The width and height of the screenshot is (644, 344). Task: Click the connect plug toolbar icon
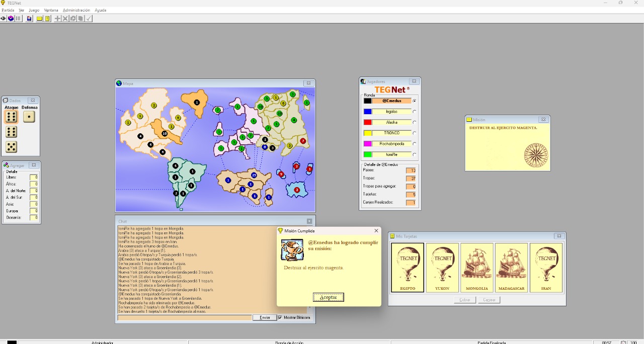point(3,19)
